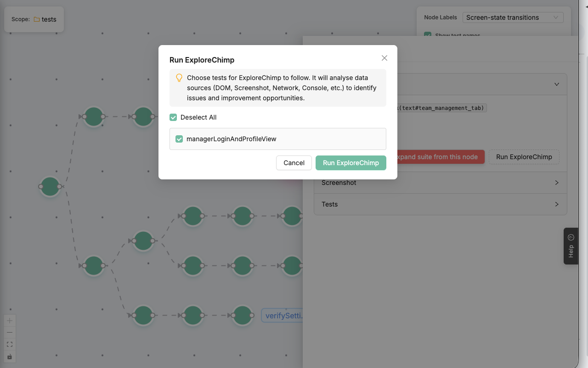Zoom in on the graph canvas
Viewport: 588px width, 368px height.
tap(10, 321)
